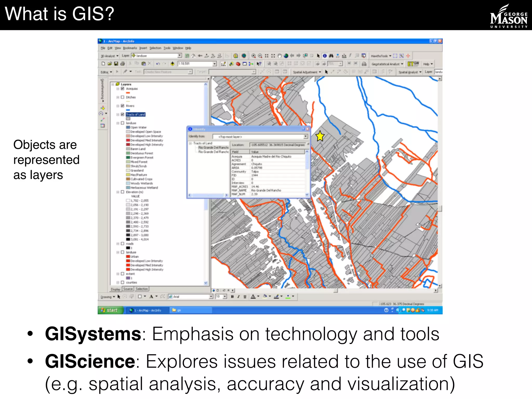
Task: Open the ArcToolbox red toolbox icon
Action: pos(238,64)
